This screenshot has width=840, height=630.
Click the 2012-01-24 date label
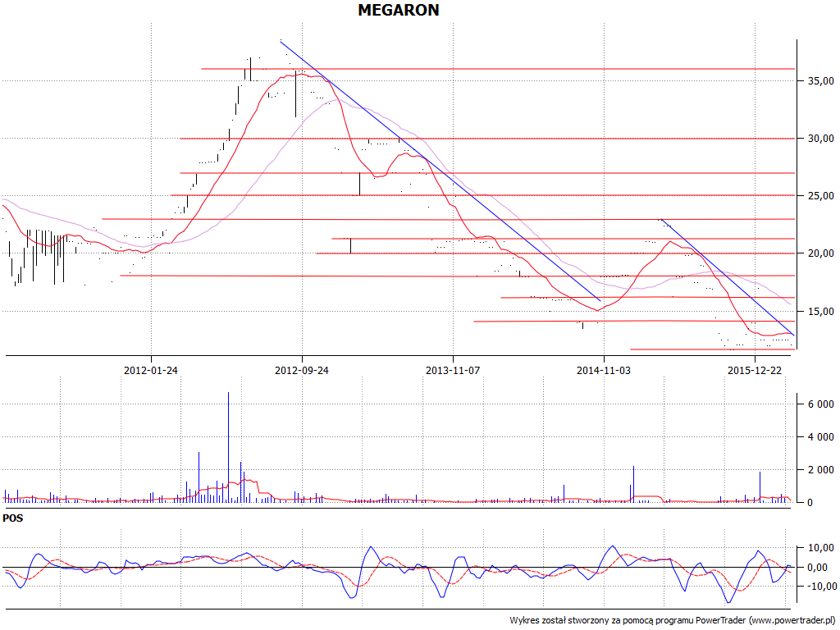(151, 370)
